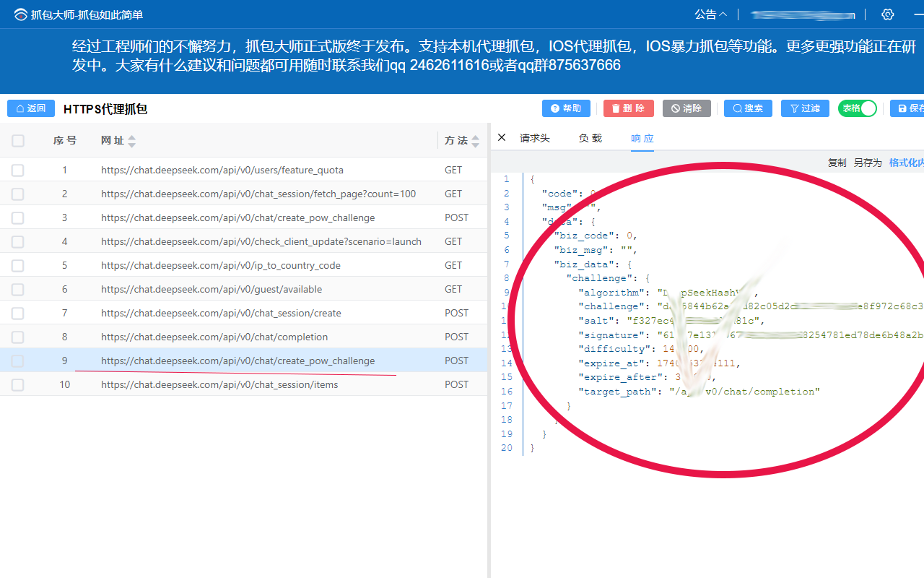Check the row 10 chat_session/items checkbox
924x578 pixels.
click(18, 385)
